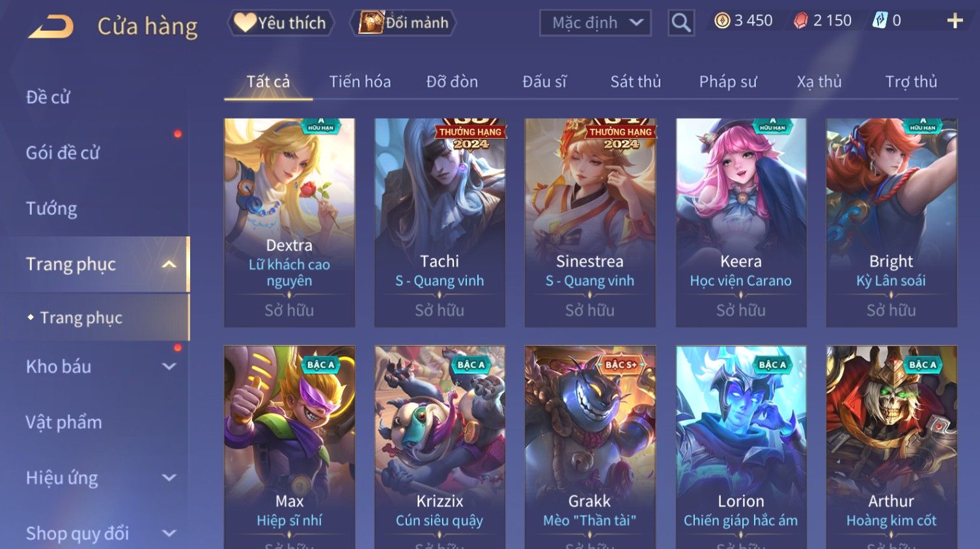Open the Mặc định sort dropdown

(x=595, y=23)
